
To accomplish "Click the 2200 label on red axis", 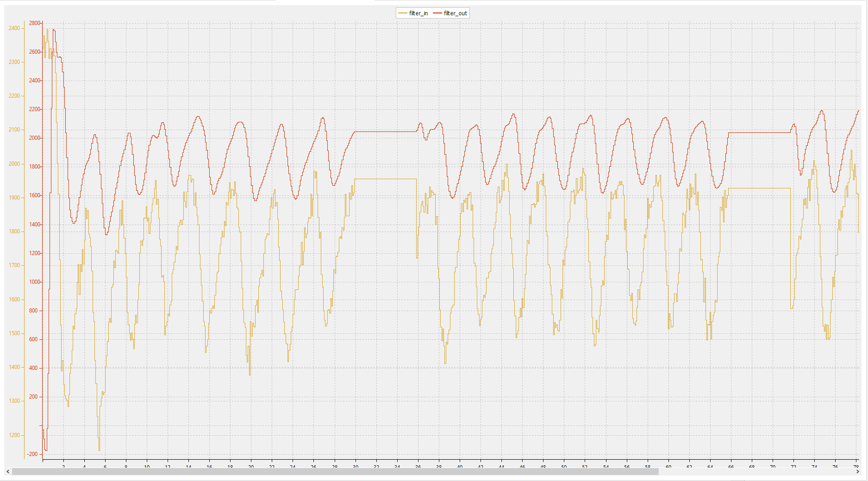I will (x=35, y=109).
